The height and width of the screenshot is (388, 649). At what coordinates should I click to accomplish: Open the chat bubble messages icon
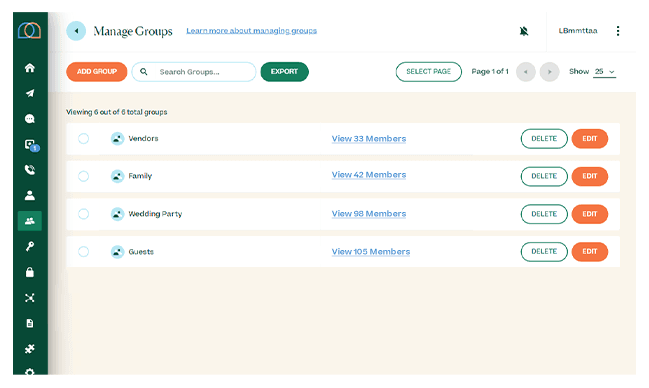click(x=30, y=119)
